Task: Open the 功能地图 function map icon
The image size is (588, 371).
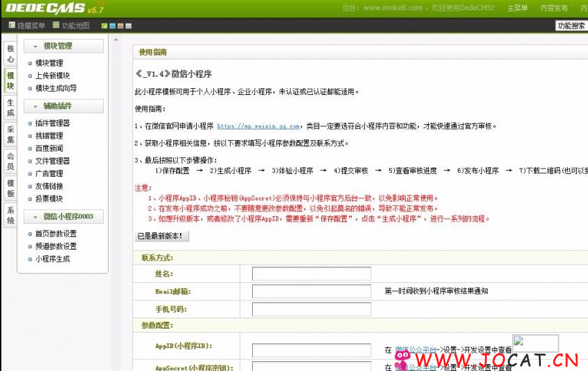Action: pyautogui.click(x=56, y=25)
